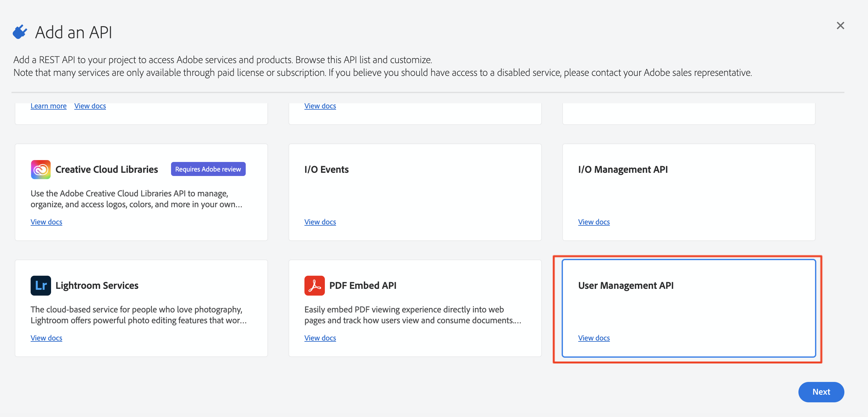Screen dimensions: 868x417
Task: Select the I/O Management API card
Action: click(688, 192)
